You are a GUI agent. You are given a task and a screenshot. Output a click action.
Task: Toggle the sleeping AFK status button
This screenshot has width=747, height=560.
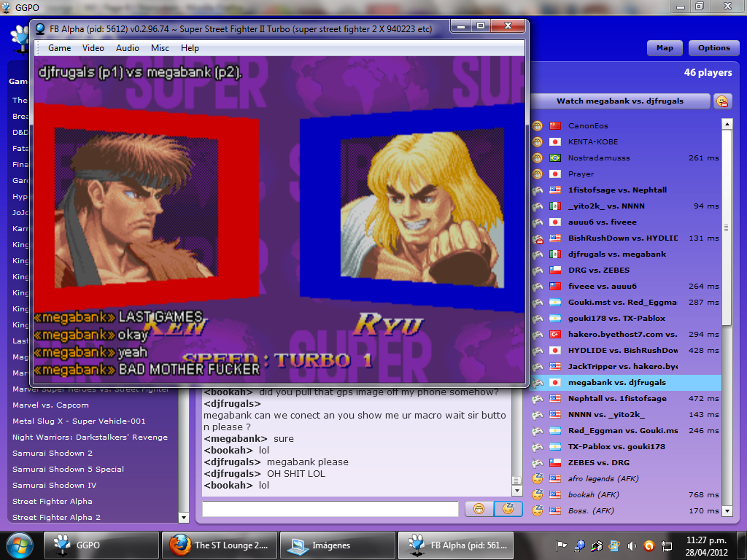[508, 508]
